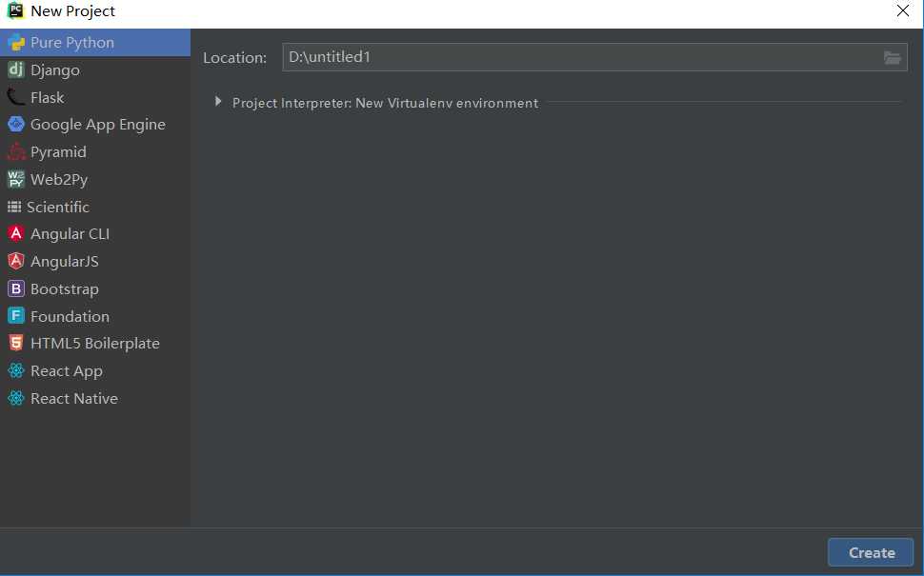Click the Django dj icon
Image resolution: width=924 pixels, height=576 pixels.
[16, 70]
